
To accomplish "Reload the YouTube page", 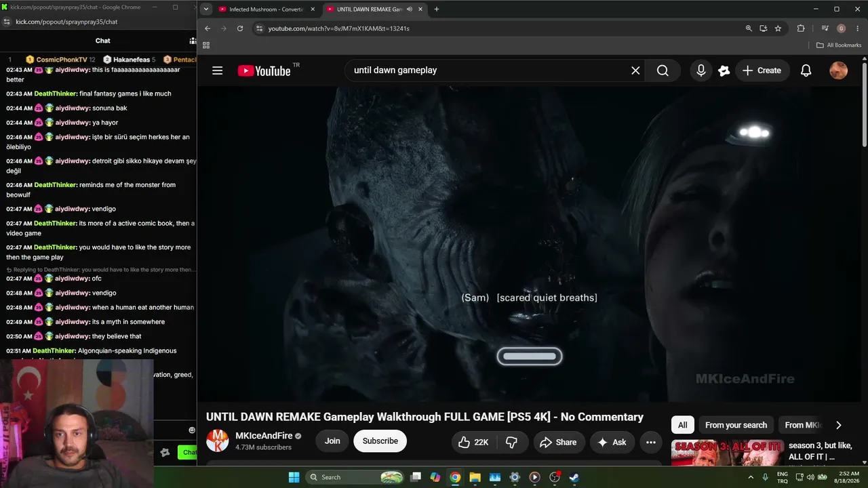I will click(x=240, y=28).
